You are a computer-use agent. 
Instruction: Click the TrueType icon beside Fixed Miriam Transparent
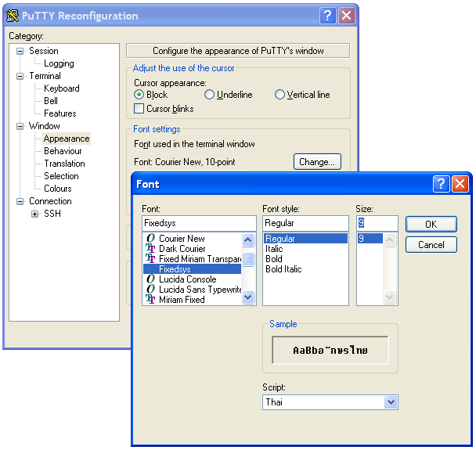coord(150,258)
